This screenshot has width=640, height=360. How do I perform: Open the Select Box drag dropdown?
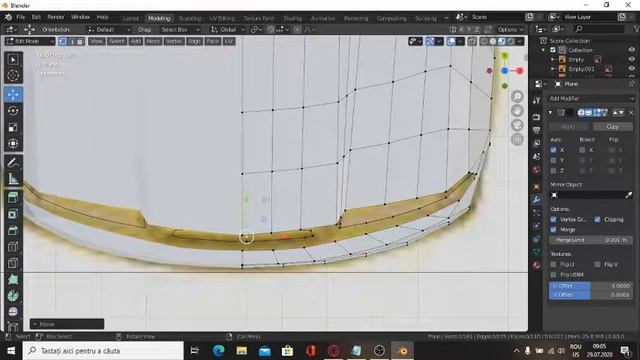pyautogui.click(x=180, y=29)
